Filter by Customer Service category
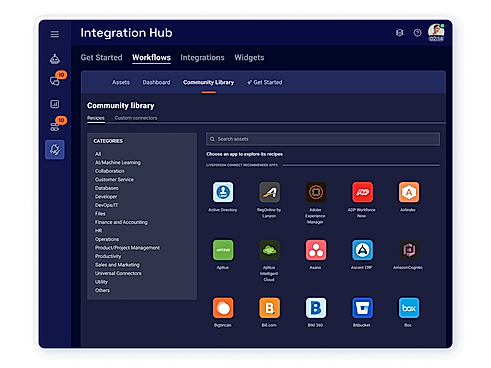The height and width of the screenshot is (368, 491). pos(114,180)
